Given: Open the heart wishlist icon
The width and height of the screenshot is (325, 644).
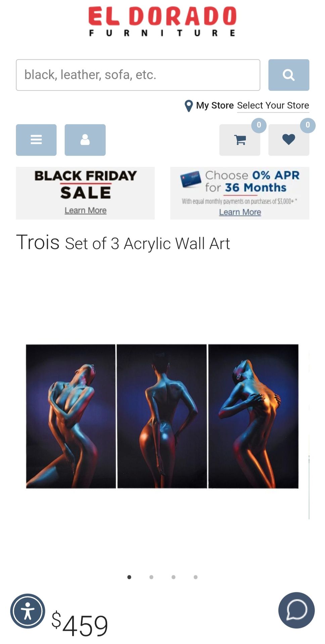Looking at the screenshot, I should [x=288, y=140].
